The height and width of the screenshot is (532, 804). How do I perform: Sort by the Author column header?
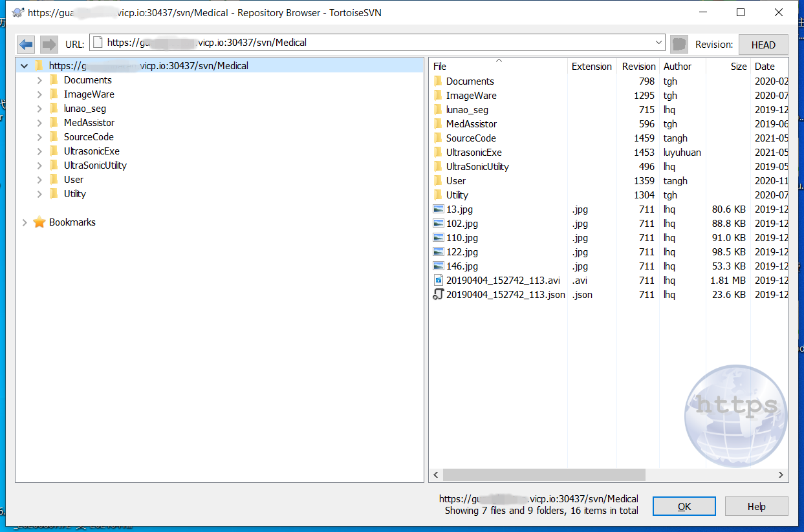682,66
